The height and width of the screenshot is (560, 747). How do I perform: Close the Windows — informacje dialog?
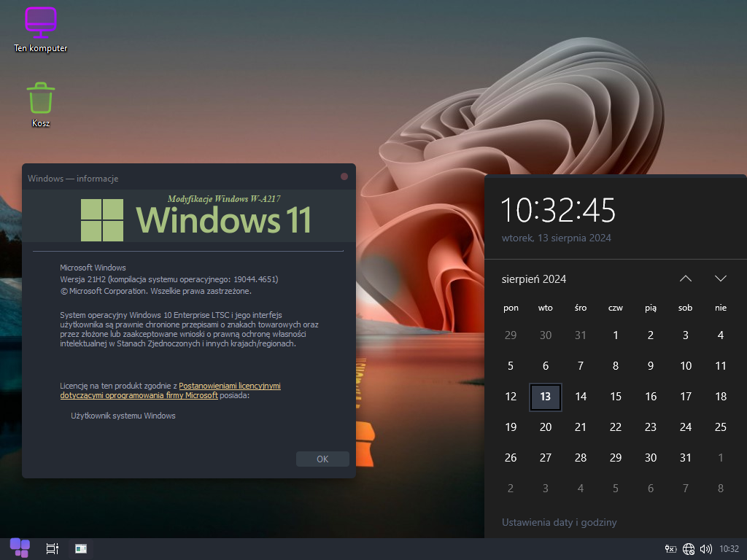pyautogui.click(x=344, y=176)
